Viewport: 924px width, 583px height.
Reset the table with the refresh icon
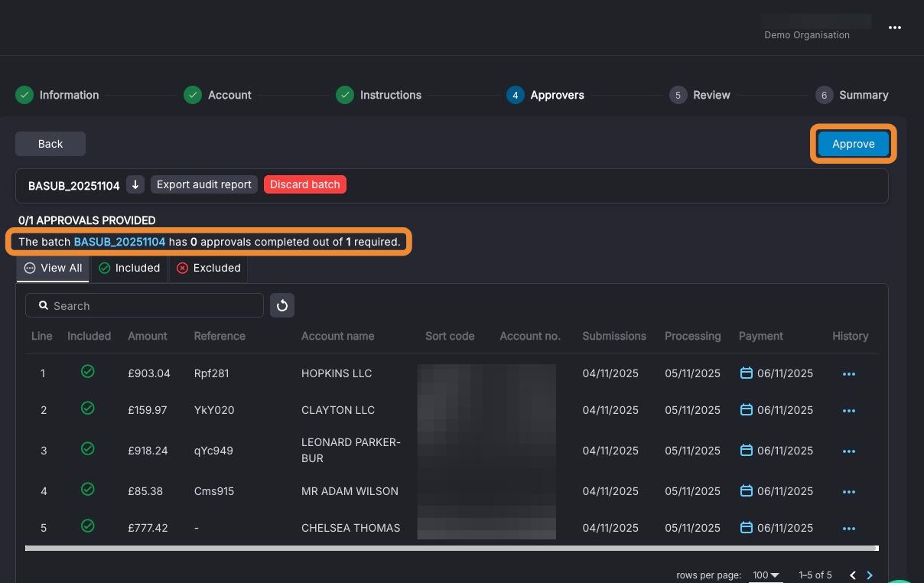(x=282, y=305)
